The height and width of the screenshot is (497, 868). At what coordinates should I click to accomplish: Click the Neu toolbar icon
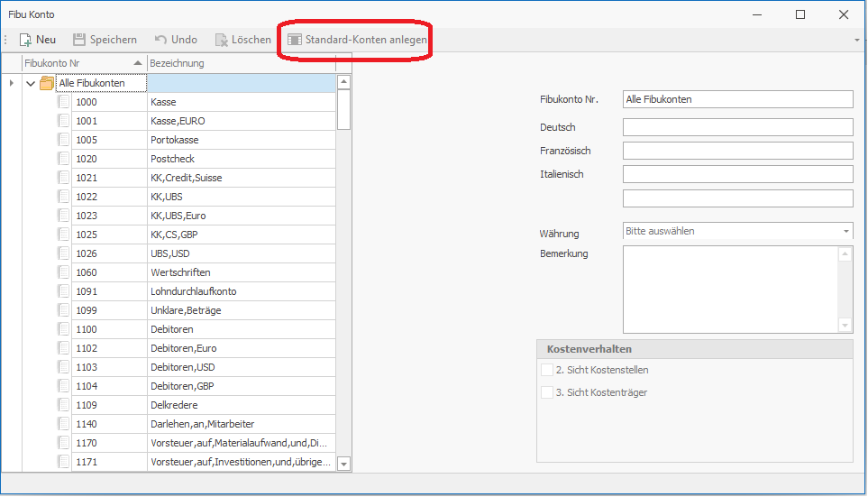(26, 40)
